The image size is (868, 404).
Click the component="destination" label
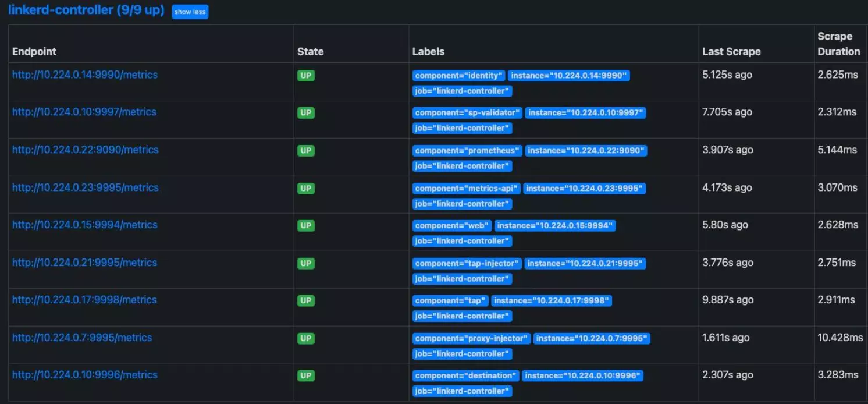[466, 376]
